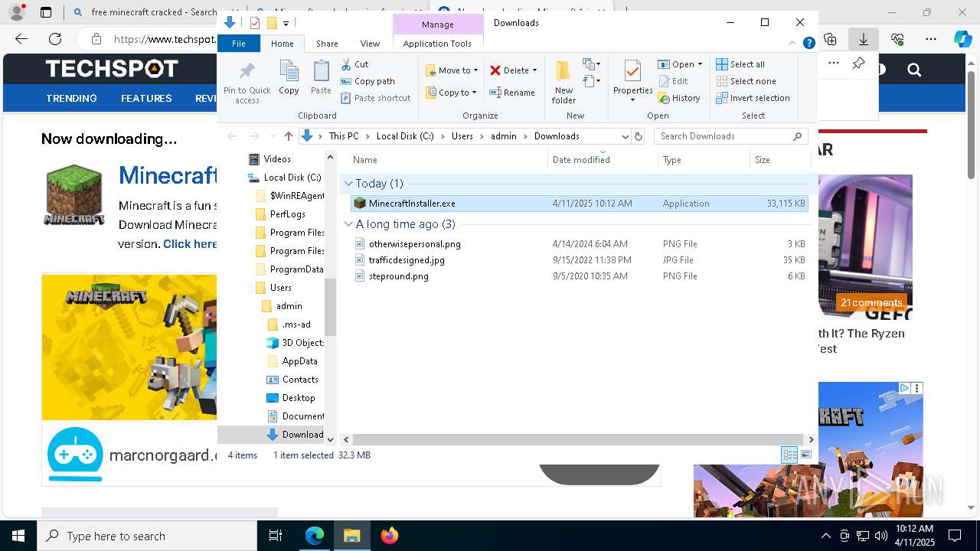The height and width of the screenshot is (551, 980).
Task: Click Pin to Quick access icon
Action: pyautogui.click(x=247, y=83)
